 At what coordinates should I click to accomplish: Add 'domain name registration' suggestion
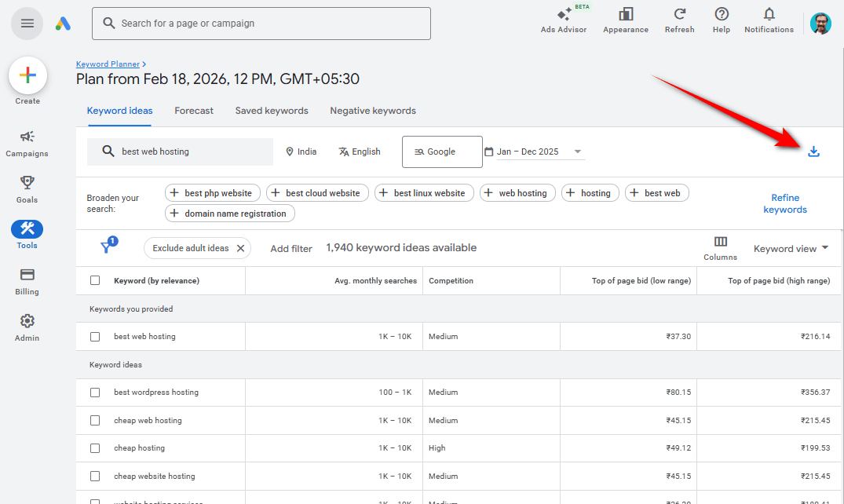(230, 214)
